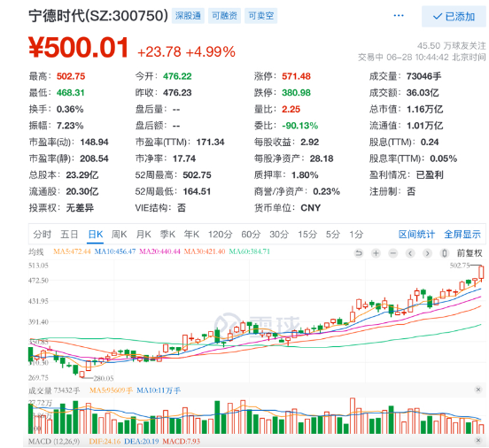Switch to the 分时 chart tab
The height and width of the screenshot is (448, 489).
[x=43, y=234]
